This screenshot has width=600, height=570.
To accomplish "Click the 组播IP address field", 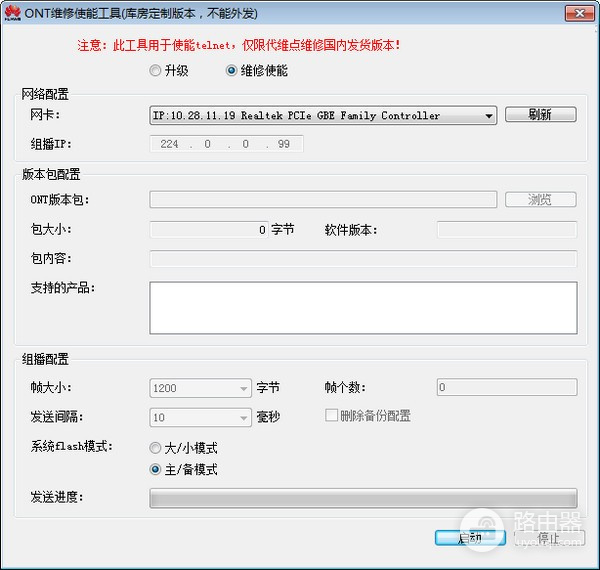I will pyautogui.click(x=226, y=144).
